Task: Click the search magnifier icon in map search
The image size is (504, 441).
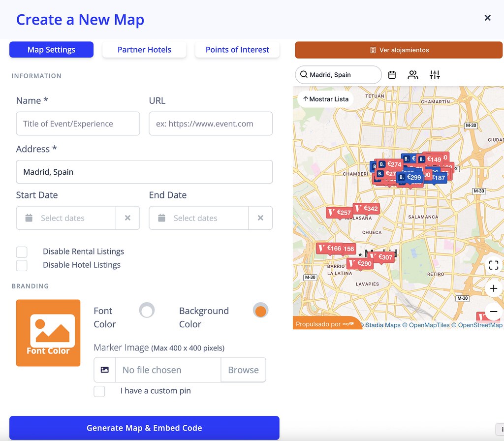Action: 303,75
